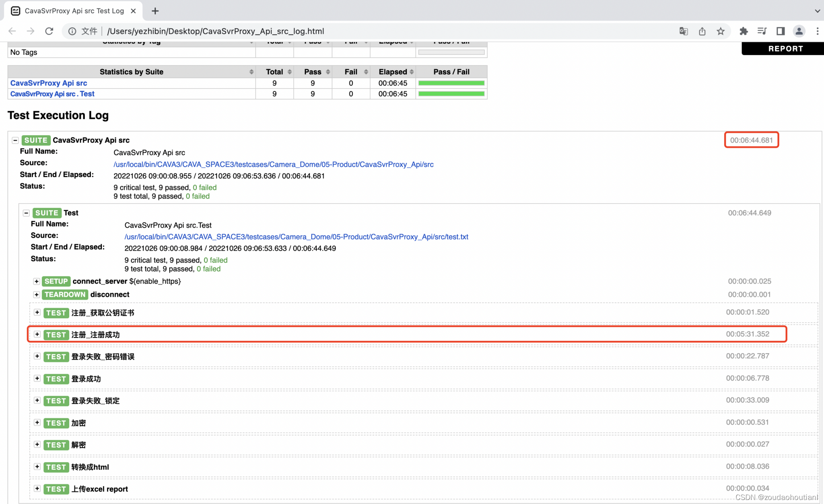The image size is (824, 504).
Task: Click the browser reload icon
Action: point(49,31)
